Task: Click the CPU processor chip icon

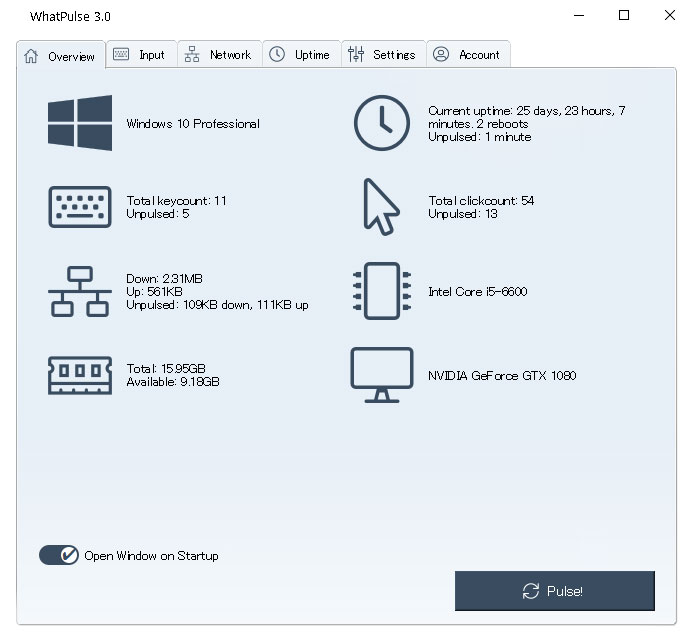Action: 382,291
